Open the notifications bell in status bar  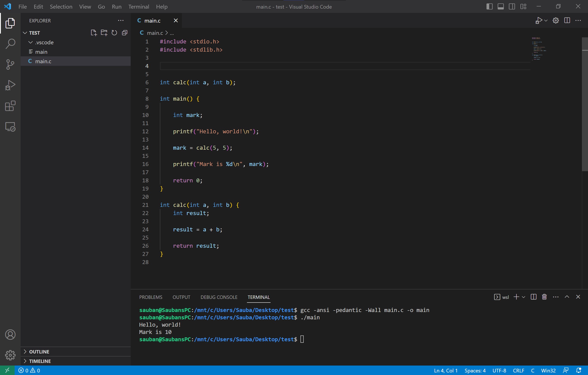tap(579, 370)
